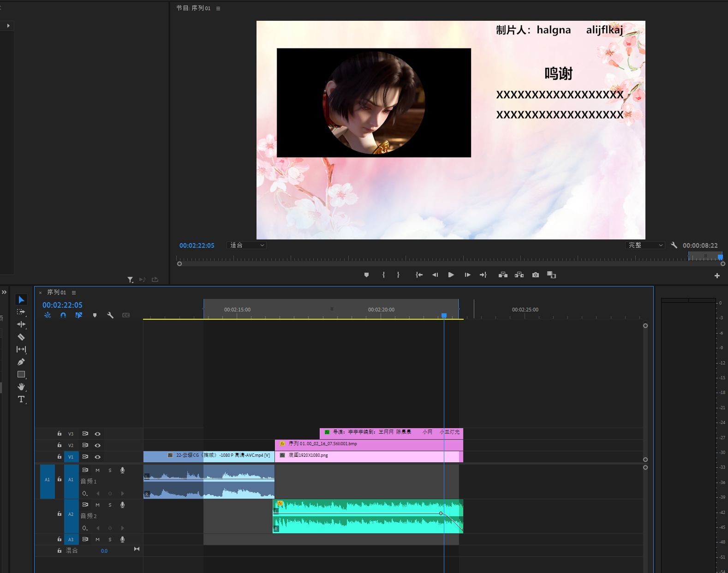
Task: Open timeline display settings wrench
Action: click(x=110, y=316)
